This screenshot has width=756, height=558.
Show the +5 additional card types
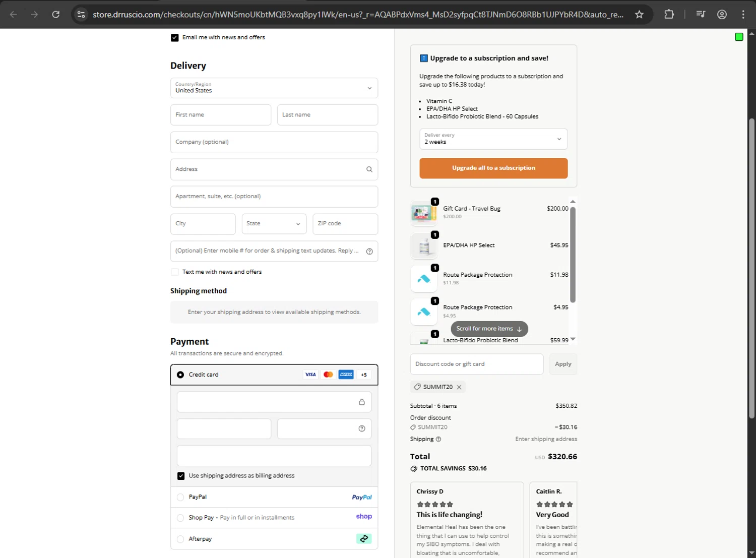pos(364,375)
